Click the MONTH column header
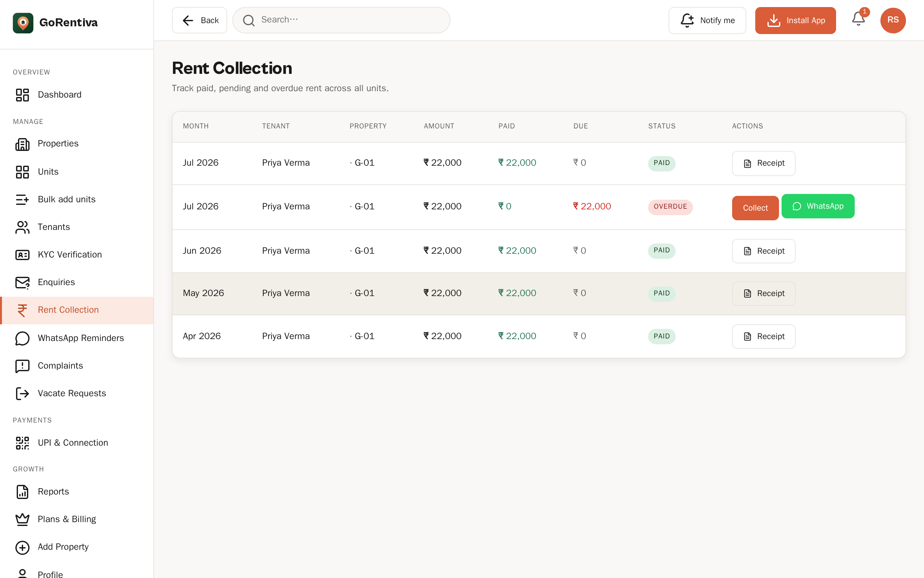The width and height of the screenshot is (924, 578). (195, 126)
